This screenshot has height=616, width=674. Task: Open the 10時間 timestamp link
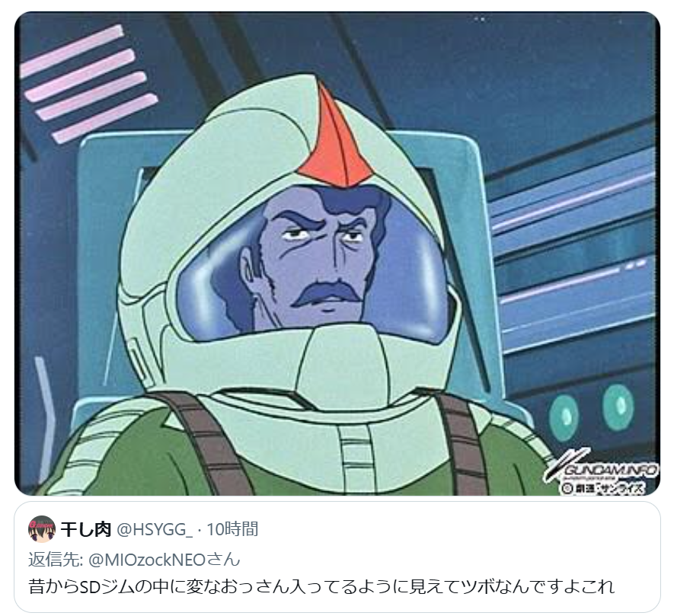(x=232, y=529)
